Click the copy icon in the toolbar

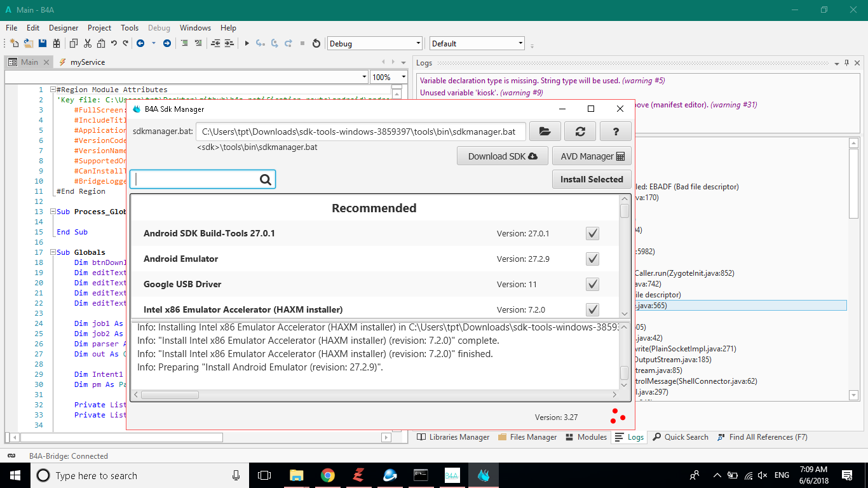[x=74, y=43]
